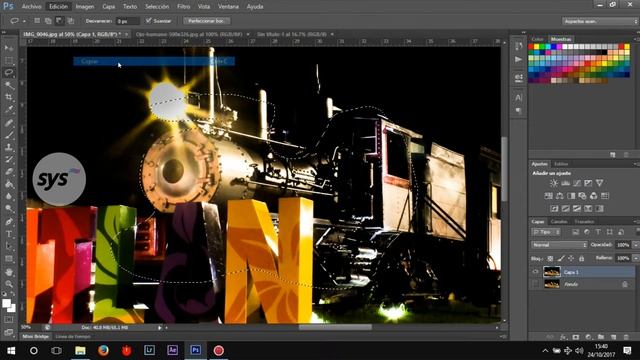The height and width of the screenshot is (360, 640).
Task: Create a new layer group
Action: (x=601, y=337)
